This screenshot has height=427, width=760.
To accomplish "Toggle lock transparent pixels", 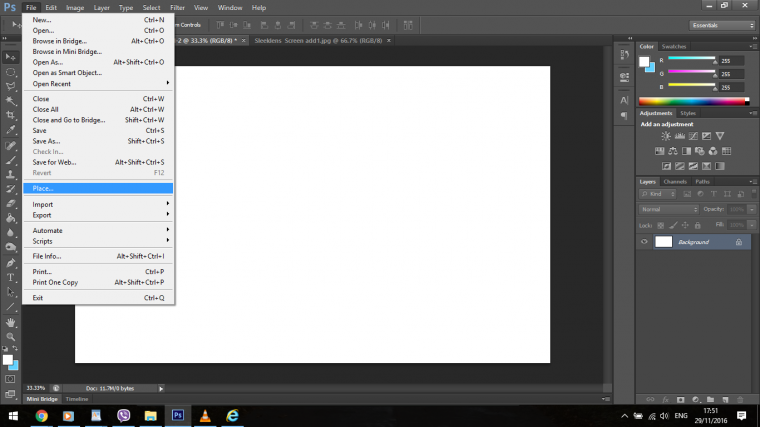I will pyautogui.click(x=661, y=225).
